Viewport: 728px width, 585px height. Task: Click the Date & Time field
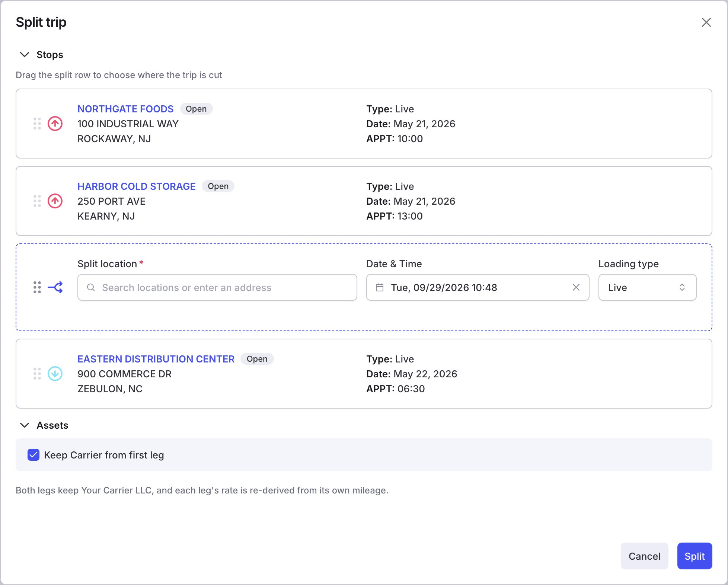pyautogui.click(x=478, y=287)
